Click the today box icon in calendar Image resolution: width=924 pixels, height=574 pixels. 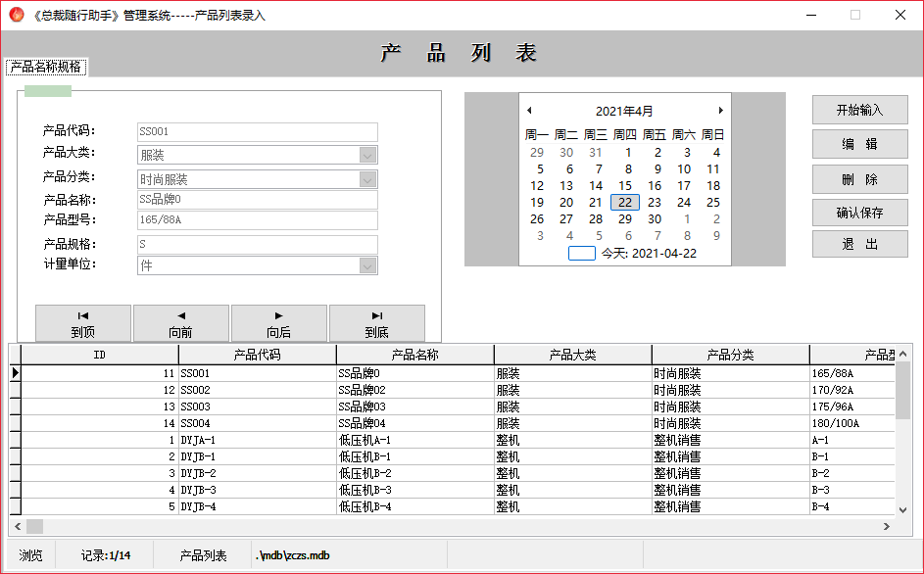(x=582, y=254)
